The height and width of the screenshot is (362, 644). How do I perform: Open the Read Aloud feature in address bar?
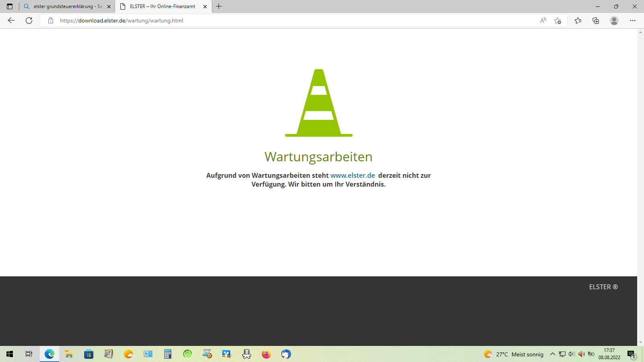543,21
